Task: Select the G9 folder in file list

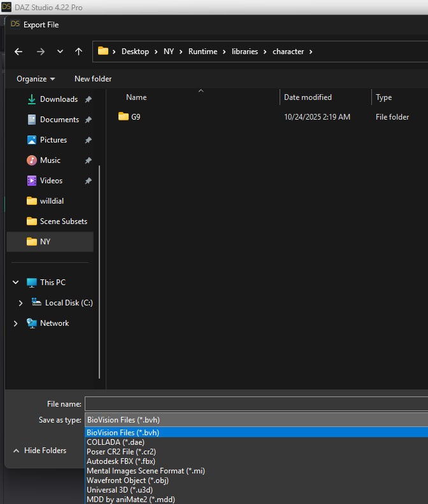Action: [129, 116]
